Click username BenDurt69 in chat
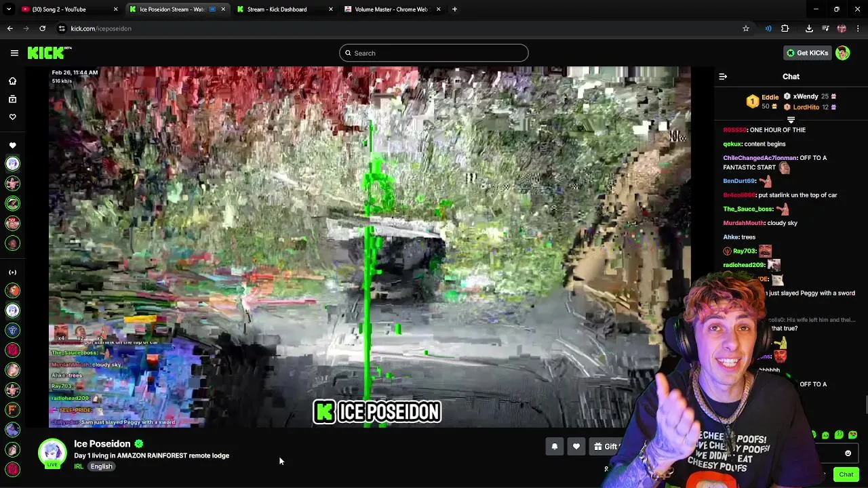This screenshot has height=488, width=868. (739, 181)
